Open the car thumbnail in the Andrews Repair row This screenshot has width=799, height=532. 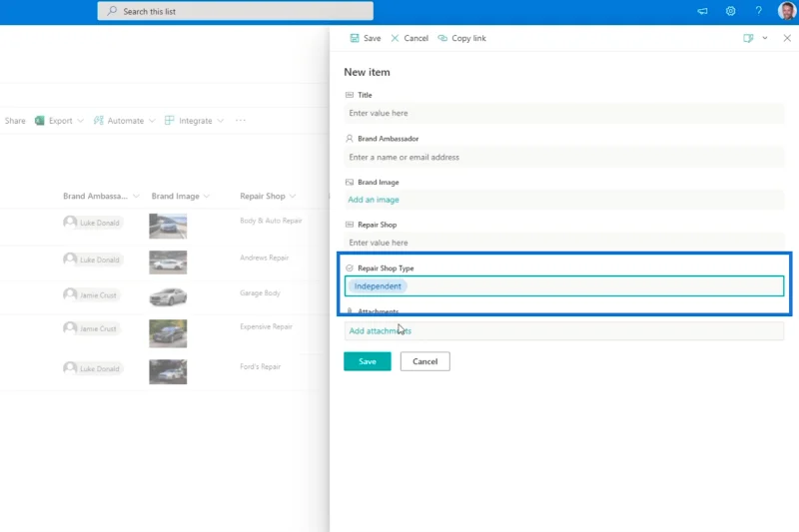tap(168, 263)
